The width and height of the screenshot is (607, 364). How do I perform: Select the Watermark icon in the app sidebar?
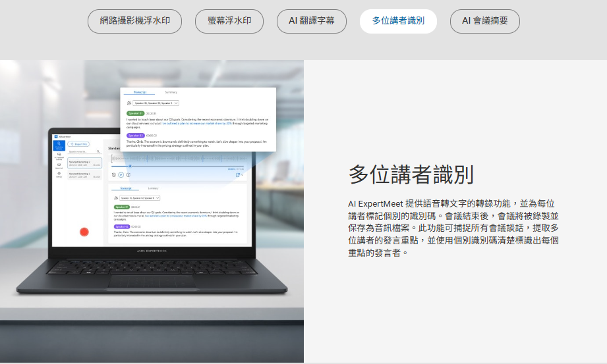pos(59,165)
